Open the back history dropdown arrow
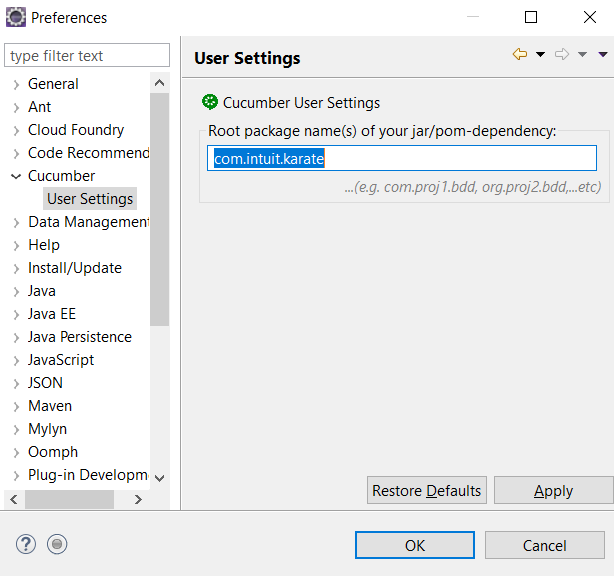 tap(540, 55)
